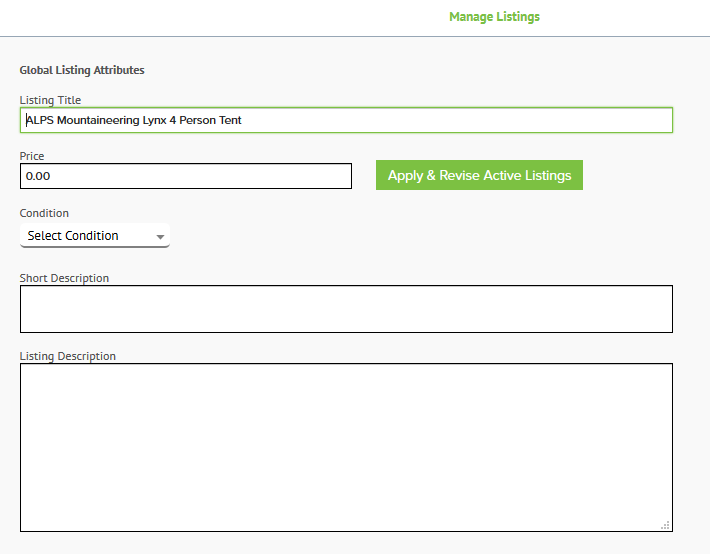Click the word ALPS in the title field

pos(40,120)
